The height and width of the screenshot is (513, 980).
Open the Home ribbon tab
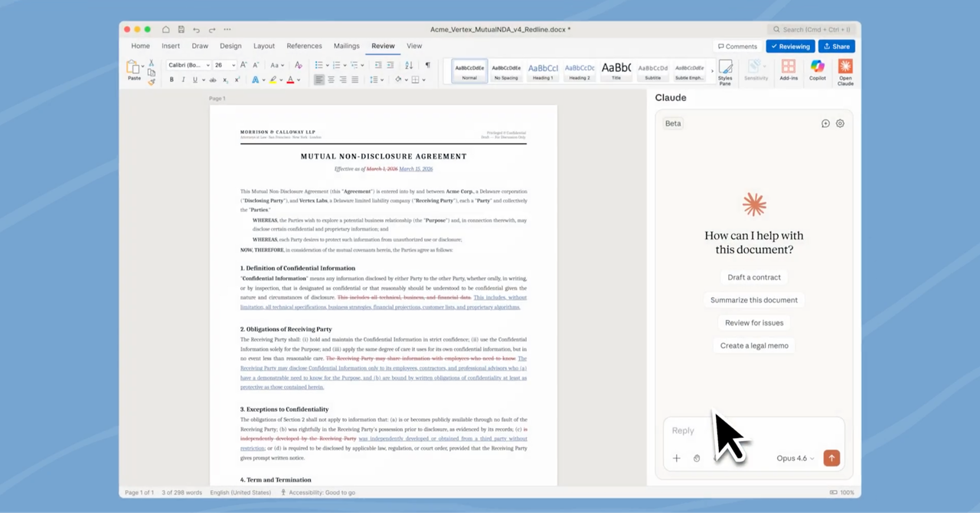tap(140, 46)
